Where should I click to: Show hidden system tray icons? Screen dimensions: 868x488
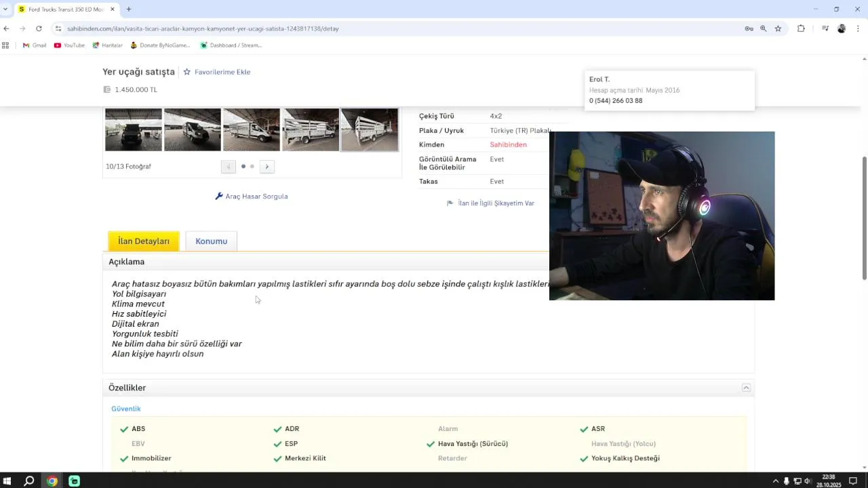(776, 481)
